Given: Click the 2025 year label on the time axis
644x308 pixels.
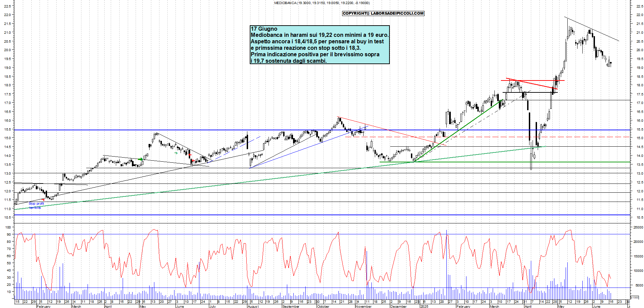Looking at the screenshot, I should [424, 306].
